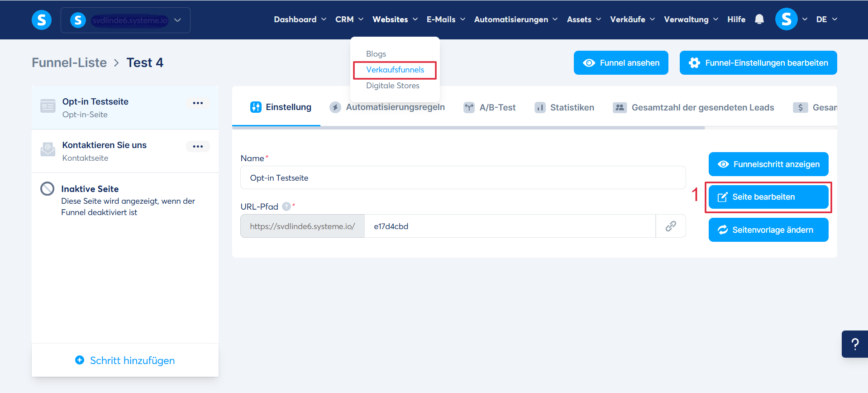The image size is (868, 393).
Task: Go back to Funnel-Liste breadcrumb
Action: [69, 62]
